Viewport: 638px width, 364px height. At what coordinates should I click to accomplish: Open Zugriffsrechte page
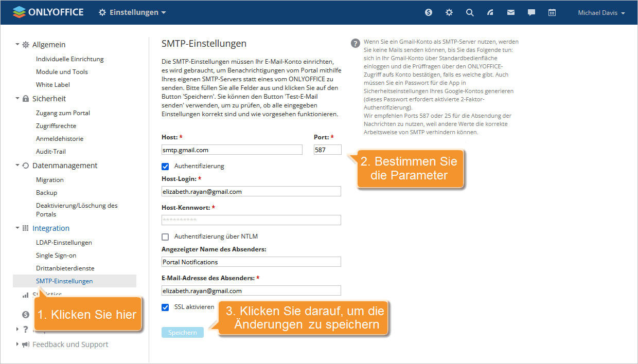click(x=56, y=126)
